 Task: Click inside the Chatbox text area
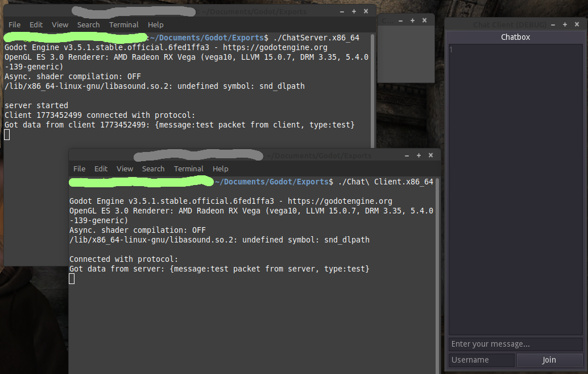515,188
